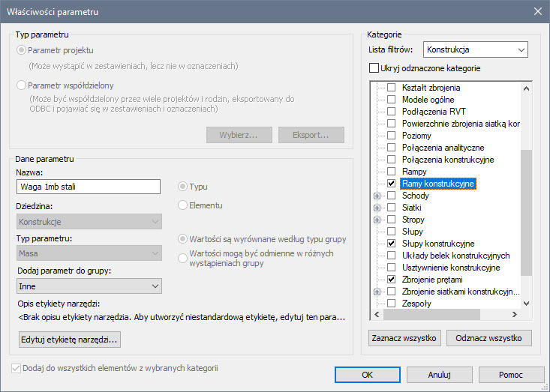Check the Ukryj odznaczone kategorie checkbox
550x392 pixels.
pyautogui.click(x=374, y=68)
